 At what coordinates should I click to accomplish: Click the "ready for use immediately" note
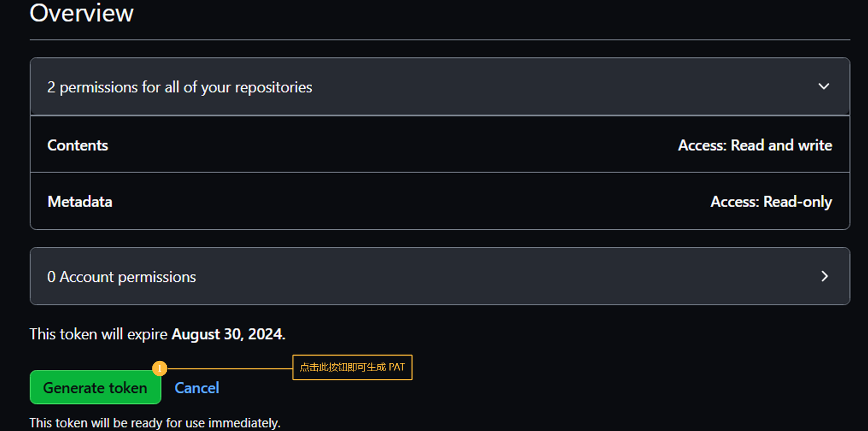point(154,423)
